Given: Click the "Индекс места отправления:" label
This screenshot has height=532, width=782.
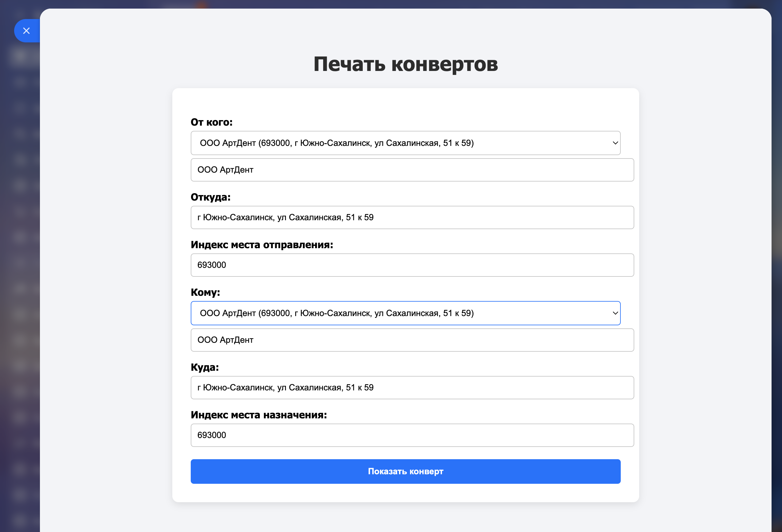Looking at the screenshot, I should coord(261,244).
